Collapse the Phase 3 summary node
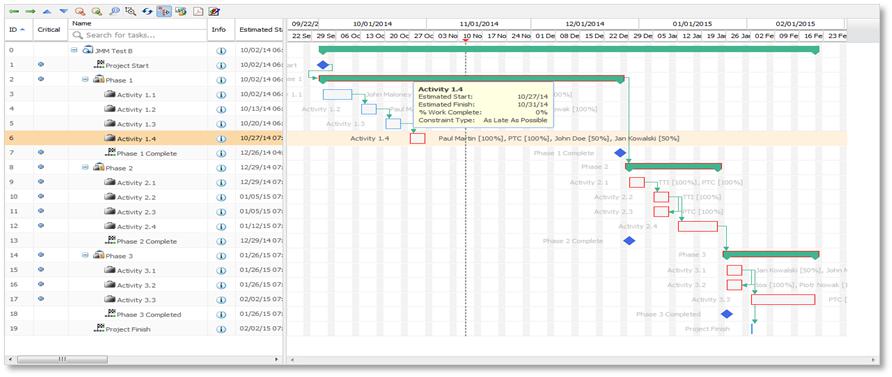Screen dimensions: 892x377 (85, 255)
